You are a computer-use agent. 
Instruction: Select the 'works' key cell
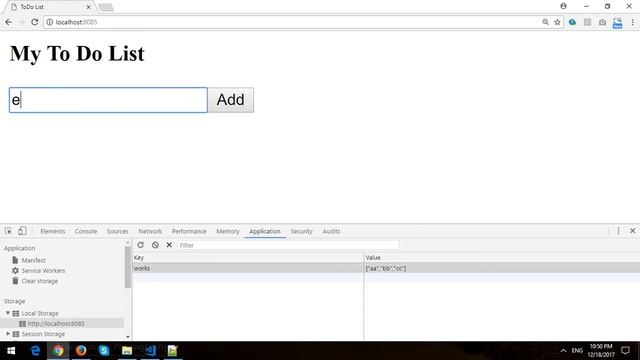pyautogui.click(x=248, y=268)
